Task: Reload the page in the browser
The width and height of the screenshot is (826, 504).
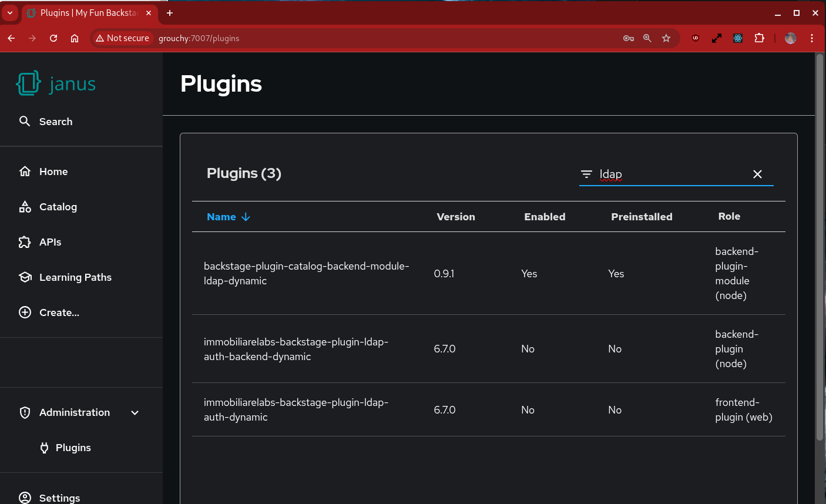Action: (x=53, y=38)
